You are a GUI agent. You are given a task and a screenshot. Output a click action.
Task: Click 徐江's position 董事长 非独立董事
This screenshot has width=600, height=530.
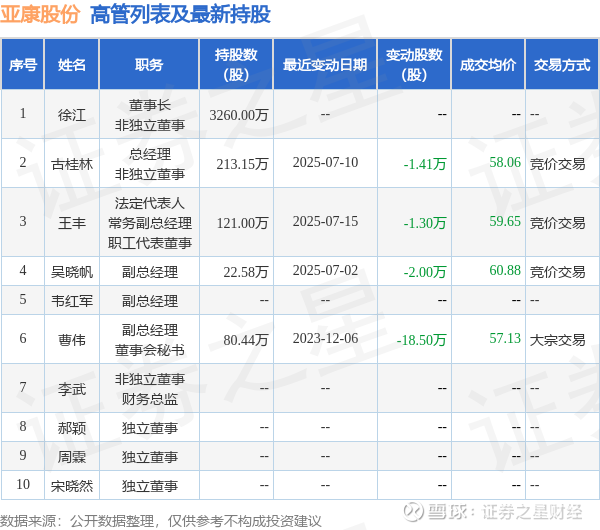(150, 115)
